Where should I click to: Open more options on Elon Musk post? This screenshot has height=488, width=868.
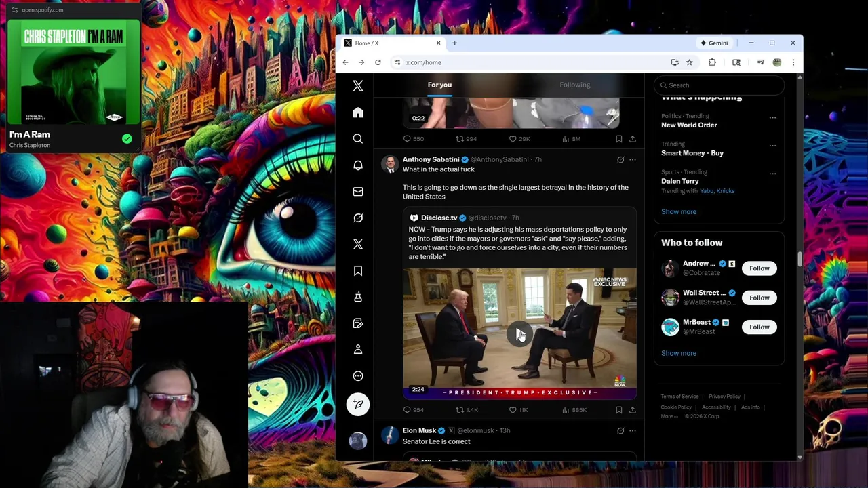(x=632, y=431)
